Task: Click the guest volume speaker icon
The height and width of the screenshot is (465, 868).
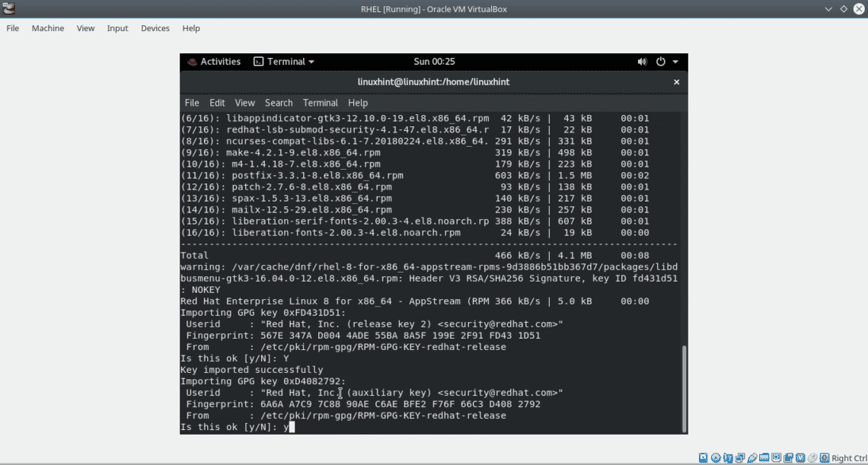Action: click(642, 62)
